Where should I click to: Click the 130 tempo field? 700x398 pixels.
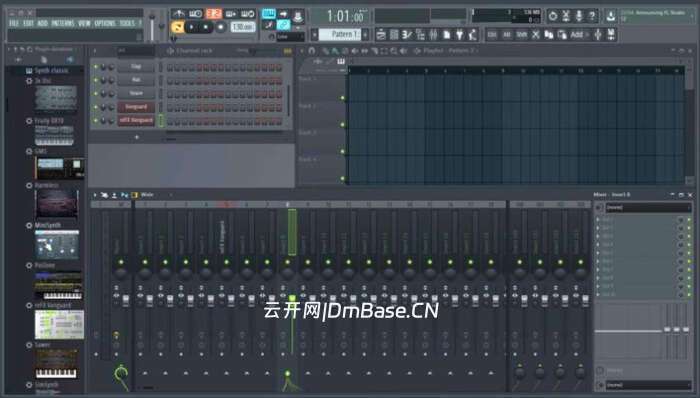pos(243,27)
